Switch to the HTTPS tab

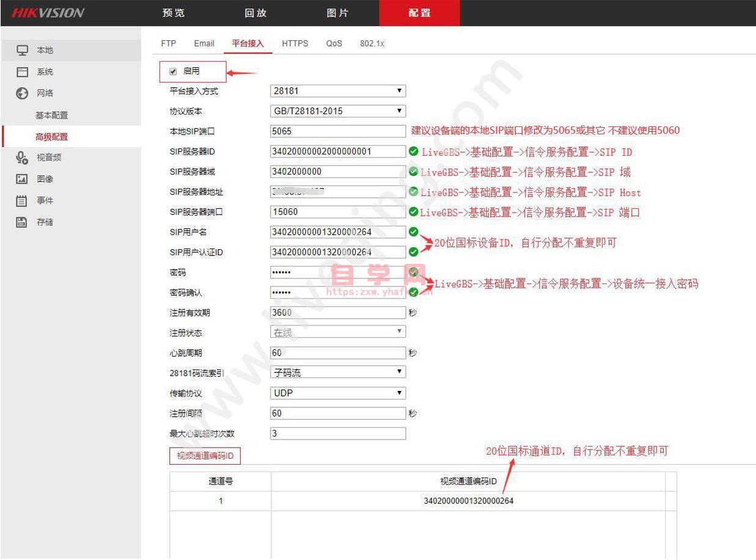coord(295,43)
